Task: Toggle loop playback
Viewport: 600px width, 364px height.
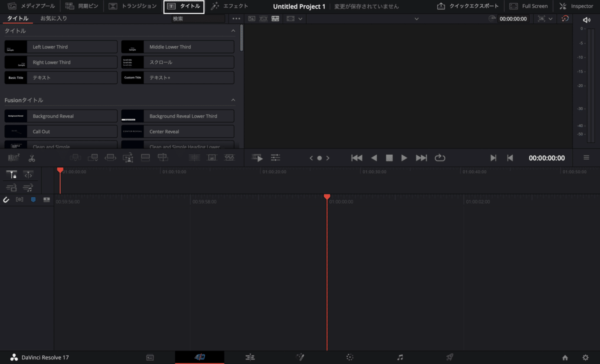Action: pyautogui.click(x=440, y=158)
